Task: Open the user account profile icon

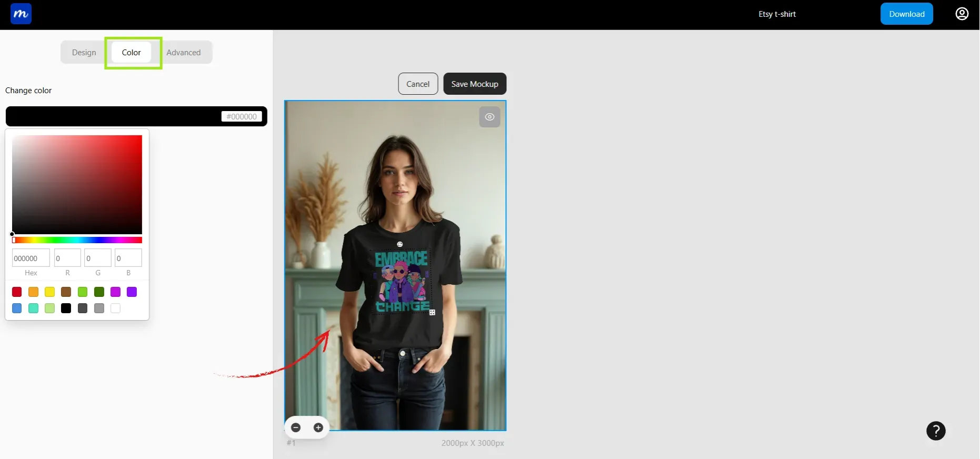Action: tap(962, 14)
